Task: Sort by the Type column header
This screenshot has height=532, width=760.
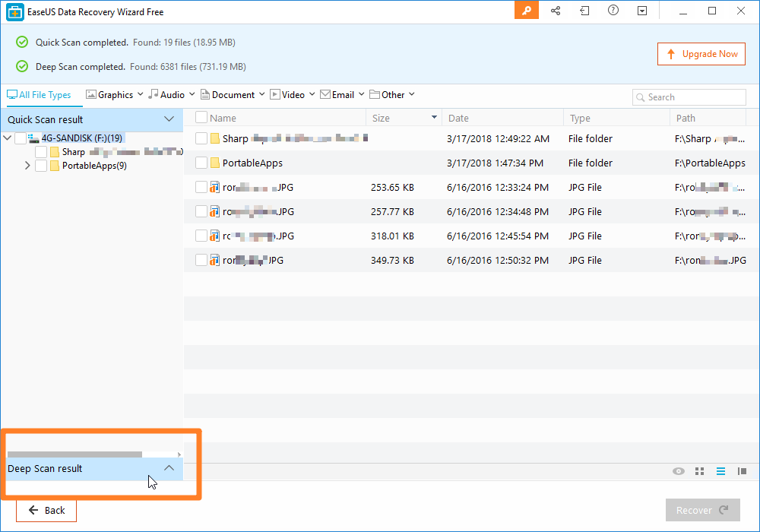Action: click(616, 118)
